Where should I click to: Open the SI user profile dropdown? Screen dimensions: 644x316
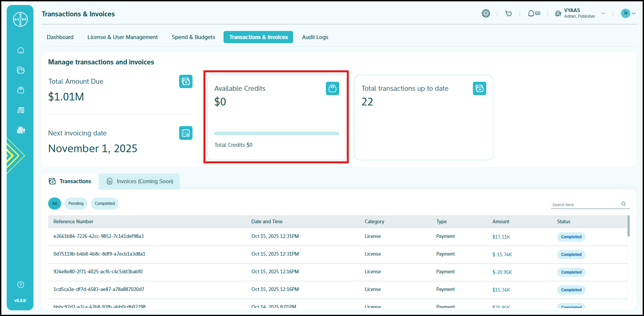point(628,13)
